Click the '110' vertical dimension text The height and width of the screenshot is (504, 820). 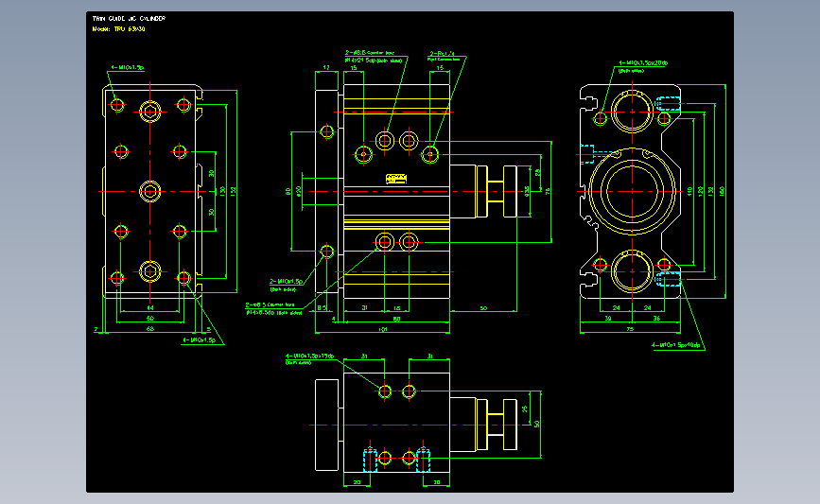[689, 191]
